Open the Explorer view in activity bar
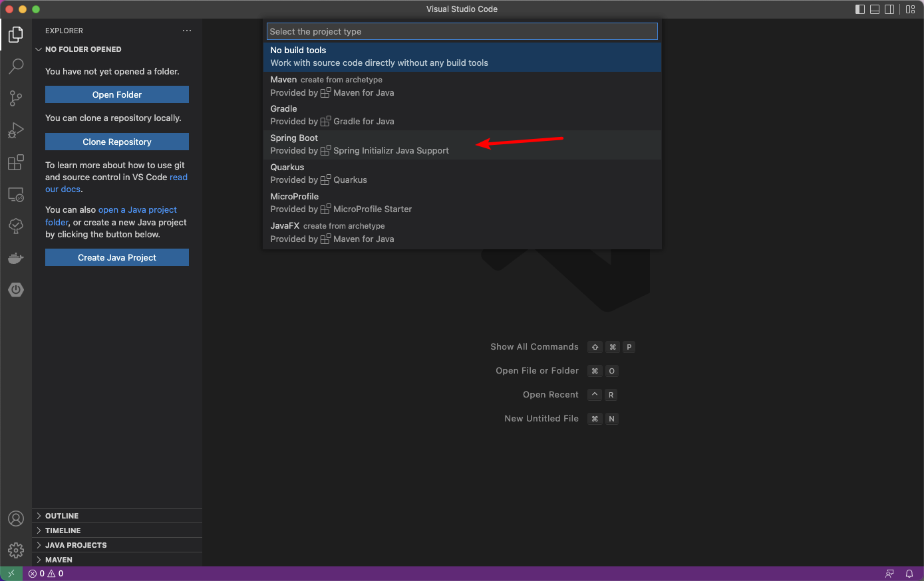This screenshot has height=581, width=924. click(16, 34)
